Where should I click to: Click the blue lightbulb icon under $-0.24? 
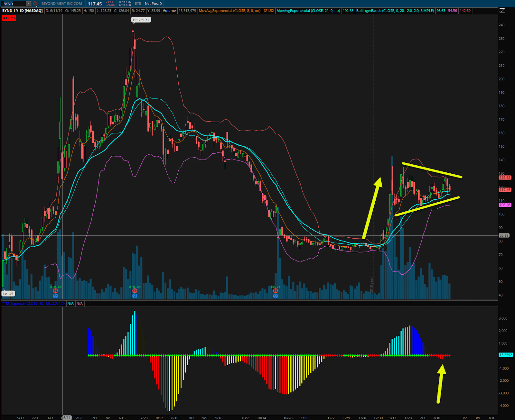[x=135, y=296]
